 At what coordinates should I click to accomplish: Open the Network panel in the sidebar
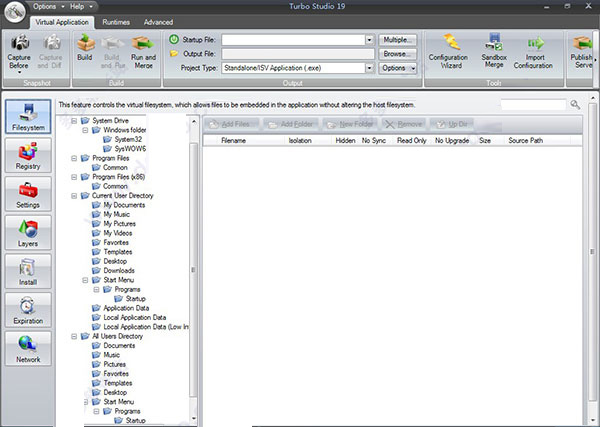point(28,349)
